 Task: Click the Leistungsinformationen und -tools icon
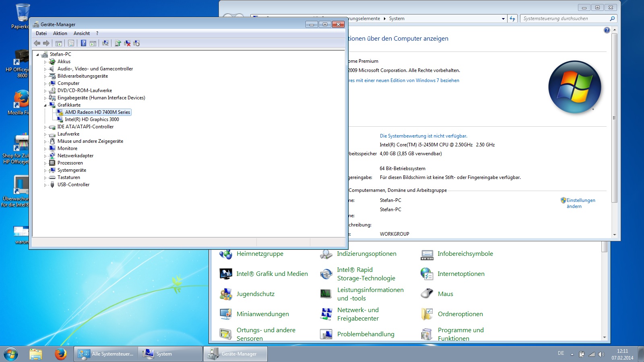(326, 294)
